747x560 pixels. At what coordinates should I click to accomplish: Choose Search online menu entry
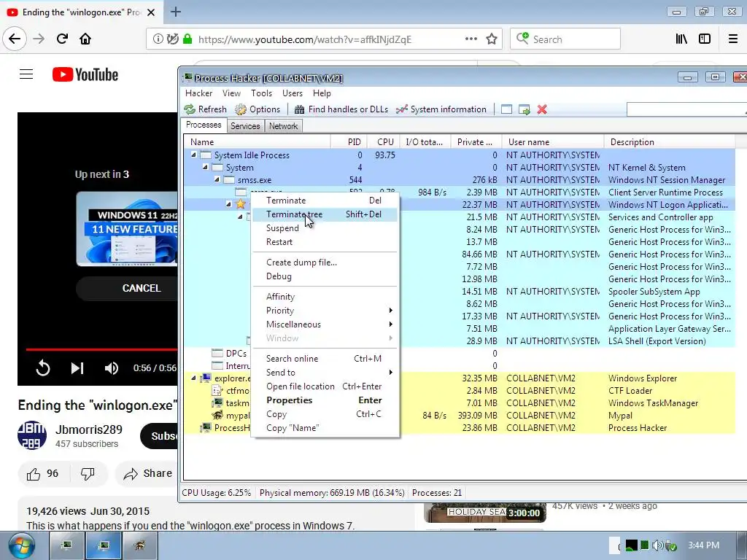(325, 359)
